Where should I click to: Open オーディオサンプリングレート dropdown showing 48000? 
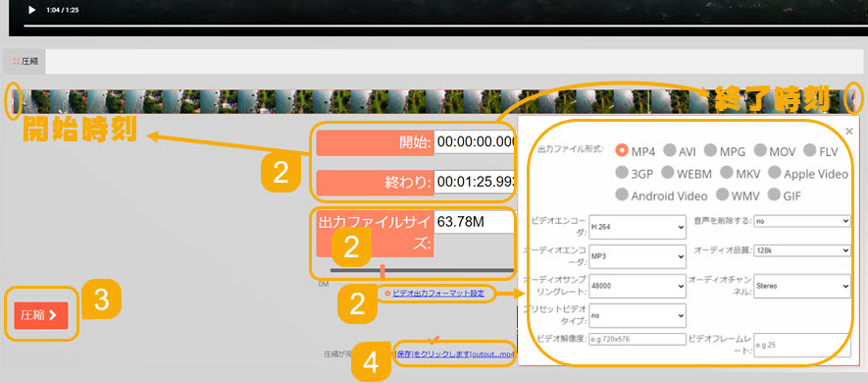coord(638,286)
